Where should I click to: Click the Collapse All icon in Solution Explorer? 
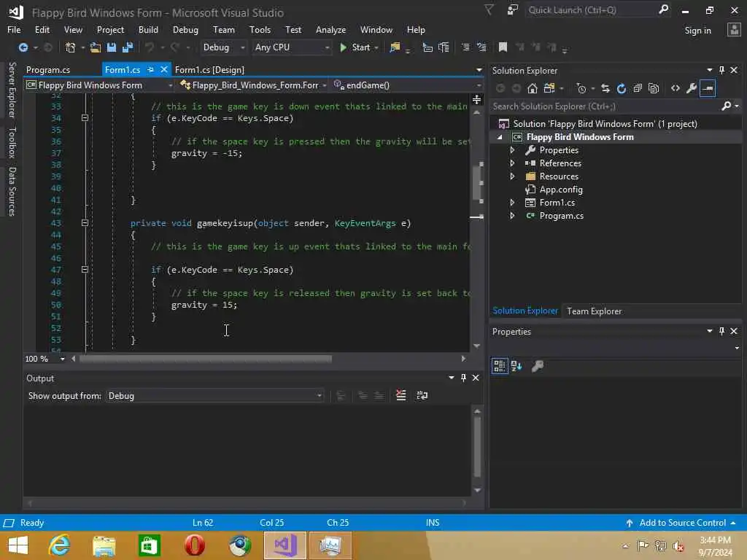pyautogui.click(x=638, y=88)
